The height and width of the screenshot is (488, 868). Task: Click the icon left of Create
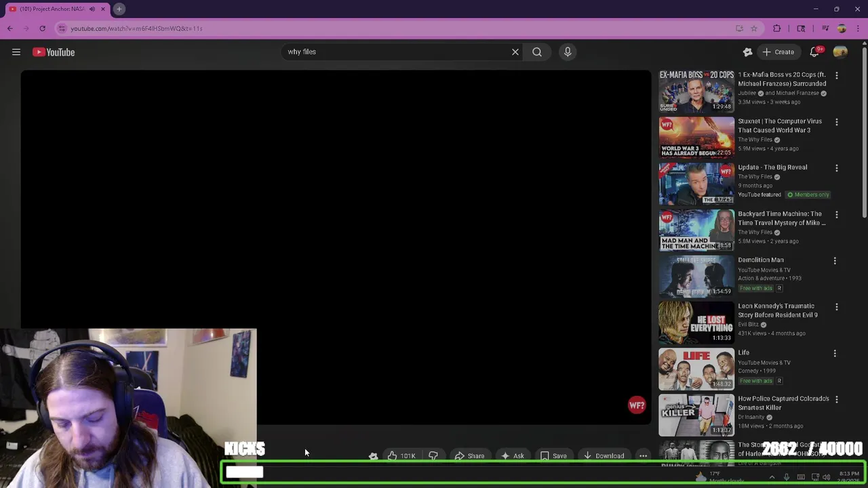point(747,52)
